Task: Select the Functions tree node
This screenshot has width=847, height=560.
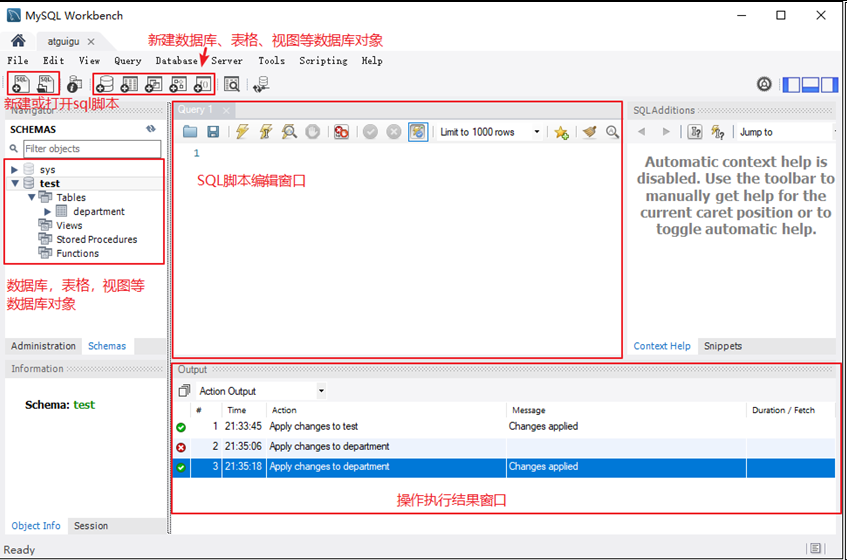Action: 77,253
